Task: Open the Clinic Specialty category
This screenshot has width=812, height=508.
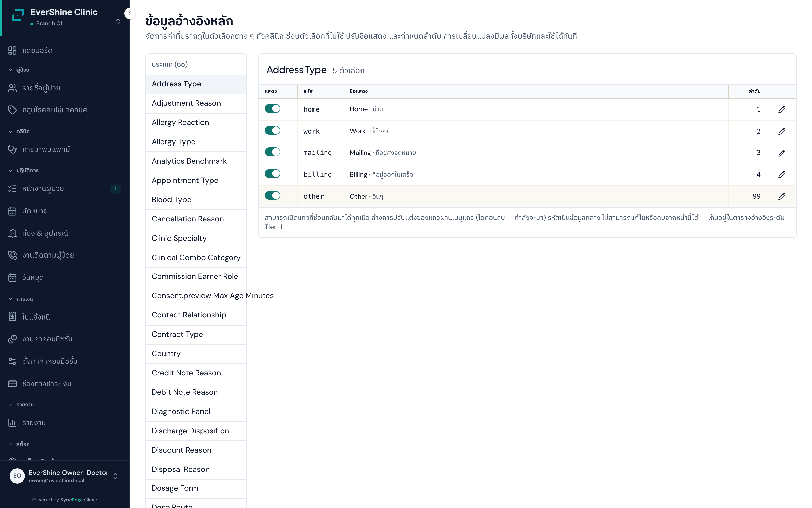Action: point(196,238)
